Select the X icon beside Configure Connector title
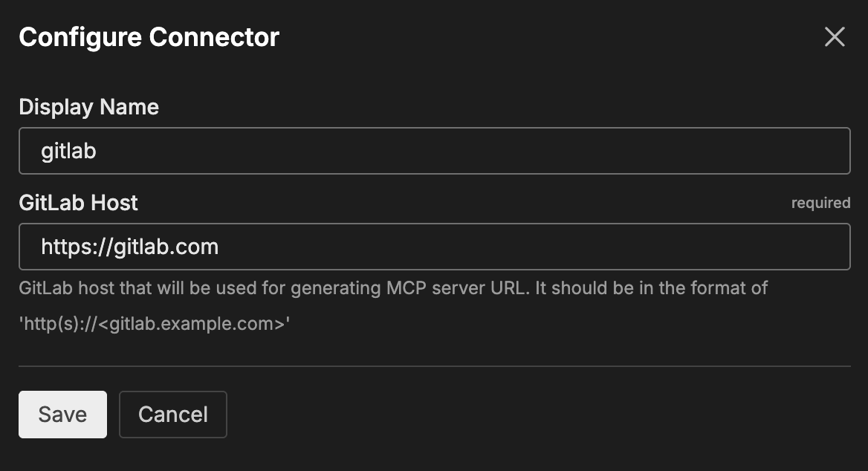Image resolution: width=868 pixels, height=471 pixels. pyautogui.click(x=835, y=36)
